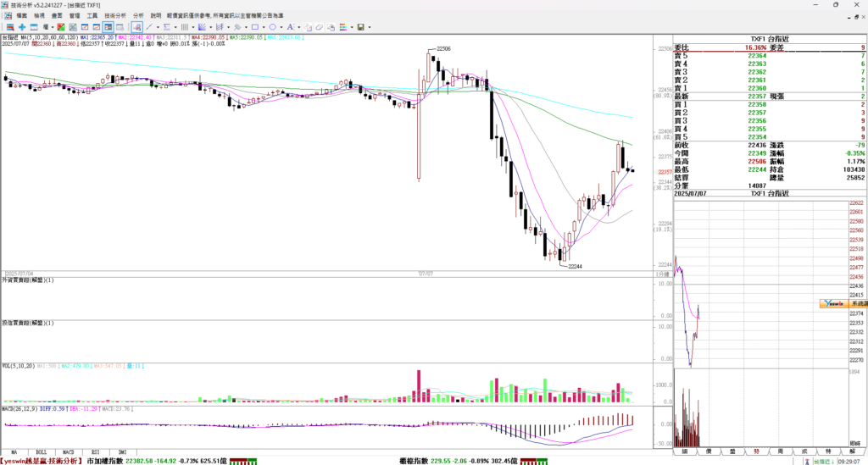Click the 22244 low price label on chart
The image size is (868, 465).
tap(576, 267)
